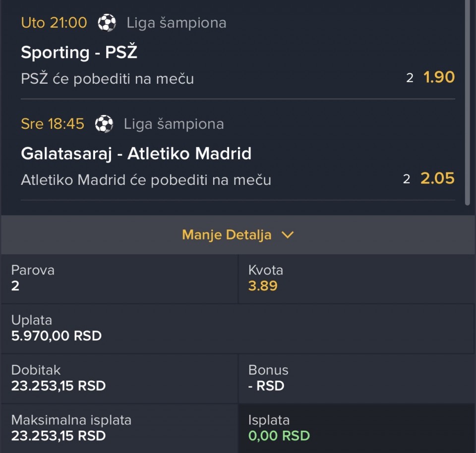Select the 2.05 odds for Atletiko Madrid
Viewport: 476px width, 453px height.
click(x=437, y=178)
